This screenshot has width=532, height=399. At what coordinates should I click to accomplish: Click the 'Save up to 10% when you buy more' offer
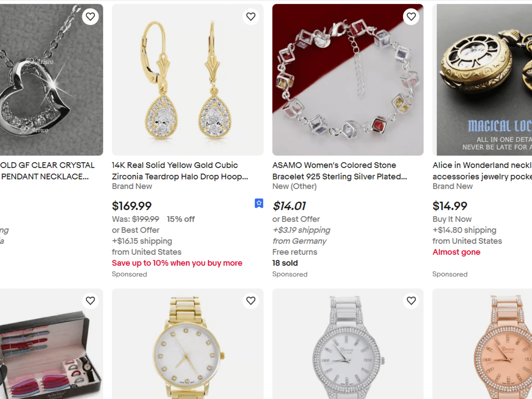point(177,263)
